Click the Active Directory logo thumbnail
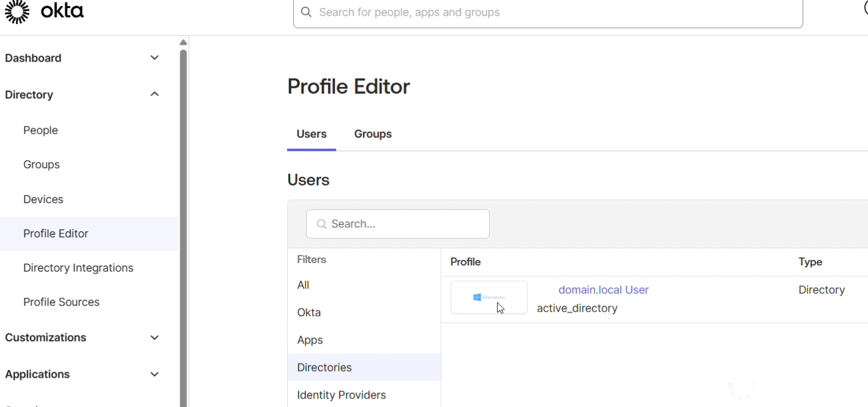Viewport: 868px width, 407px height. coord(489,297)
